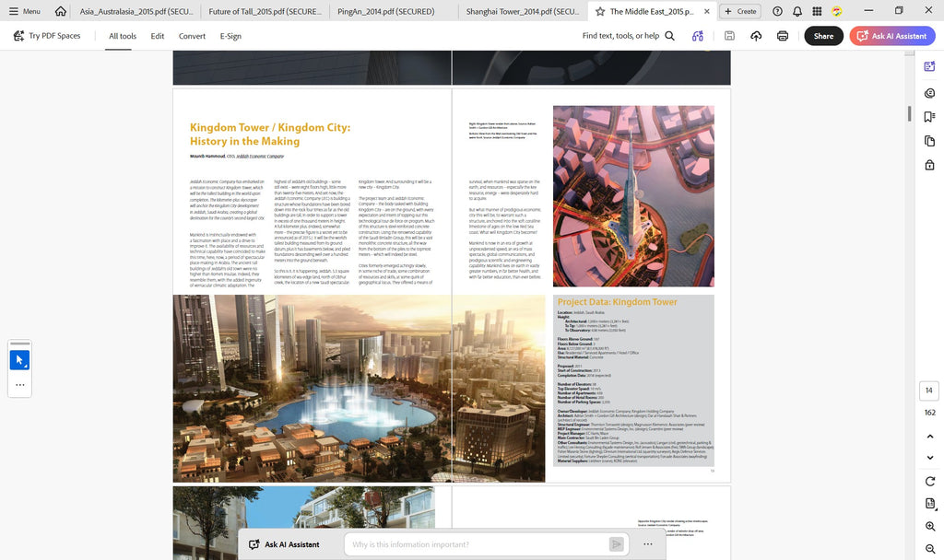
Task: Star The Middle East_2015 tab
Action: pyautogui.click(x=599, y=11)
